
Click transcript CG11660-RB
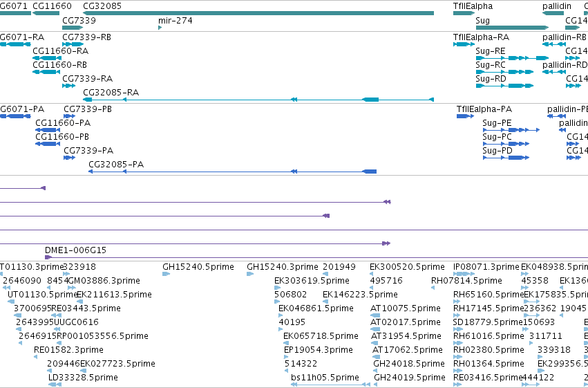point(59,65)
